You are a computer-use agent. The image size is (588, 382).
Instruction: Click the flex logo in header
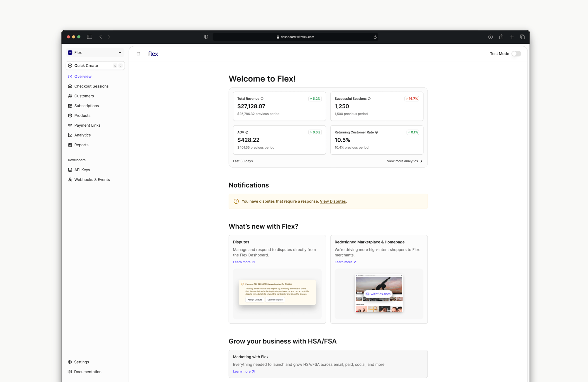tap(153, 54)
